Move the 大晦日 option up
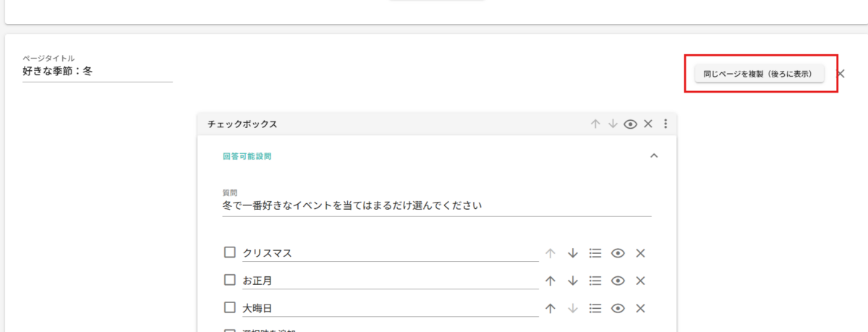This screenshot has height=332, width=868. pyautogui.click(x=550, y=308)
